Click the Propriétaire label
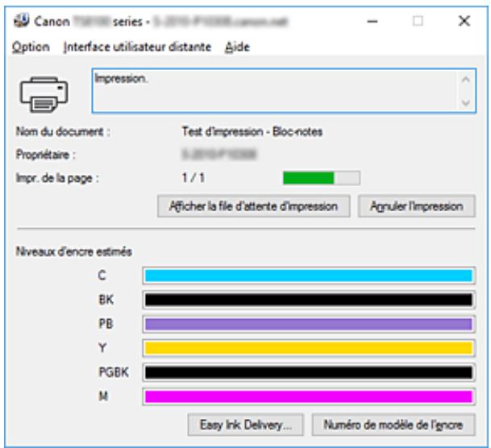The image size is (491, 448). click(x=46, y=155)
